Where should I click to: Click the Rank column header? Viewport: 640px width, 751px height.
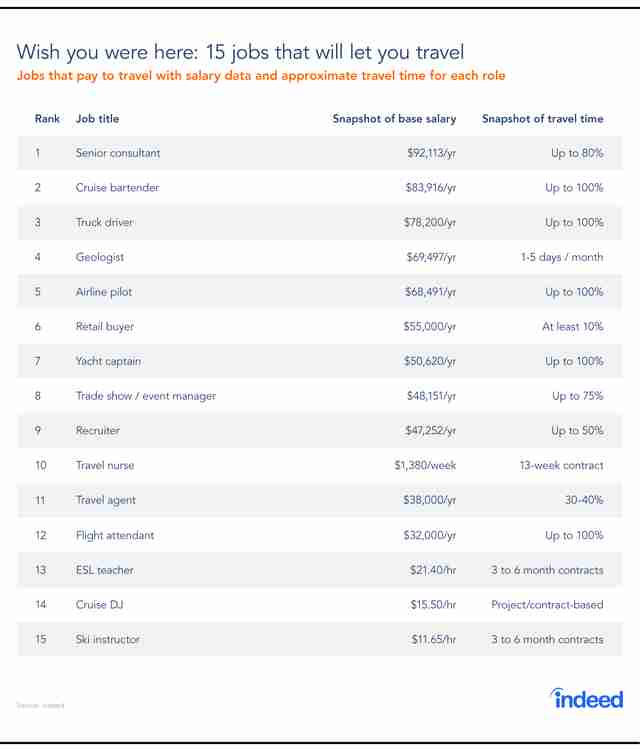click(x=47, y=119)
